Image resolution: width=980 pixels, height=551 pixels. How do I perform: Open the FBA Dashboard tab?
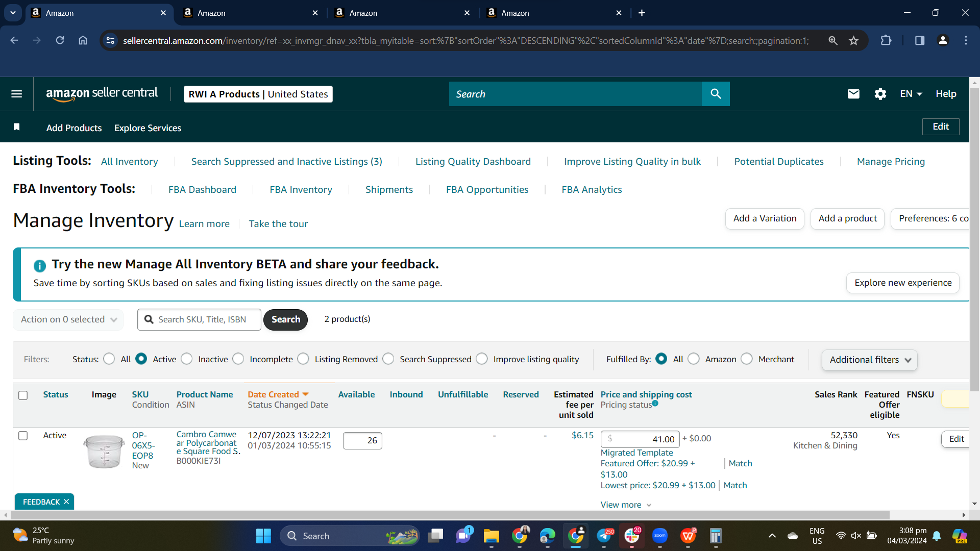pos(202,189)
